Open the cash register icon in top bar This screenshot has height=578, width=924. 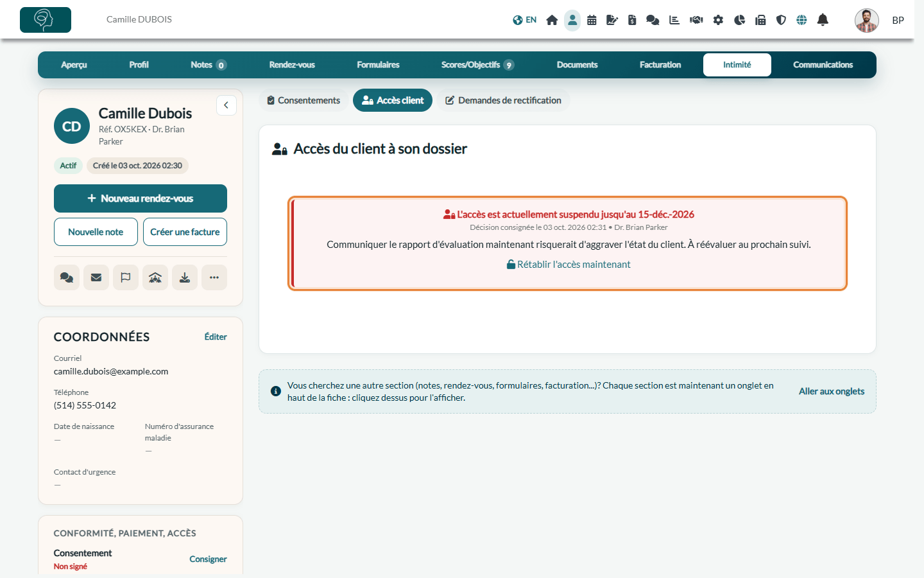760,20
